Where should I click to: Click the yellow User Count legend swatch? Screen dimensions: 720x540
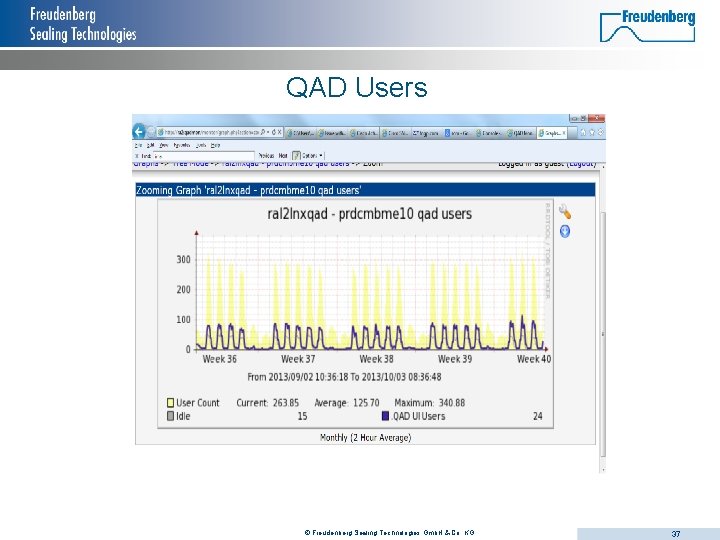tap(170, 403)
